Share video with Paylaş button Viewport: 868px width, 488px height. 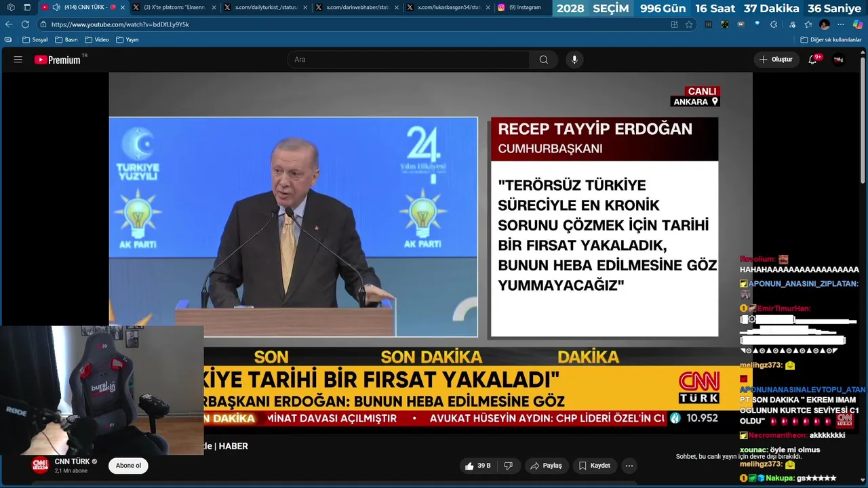[x=546, y=466]
